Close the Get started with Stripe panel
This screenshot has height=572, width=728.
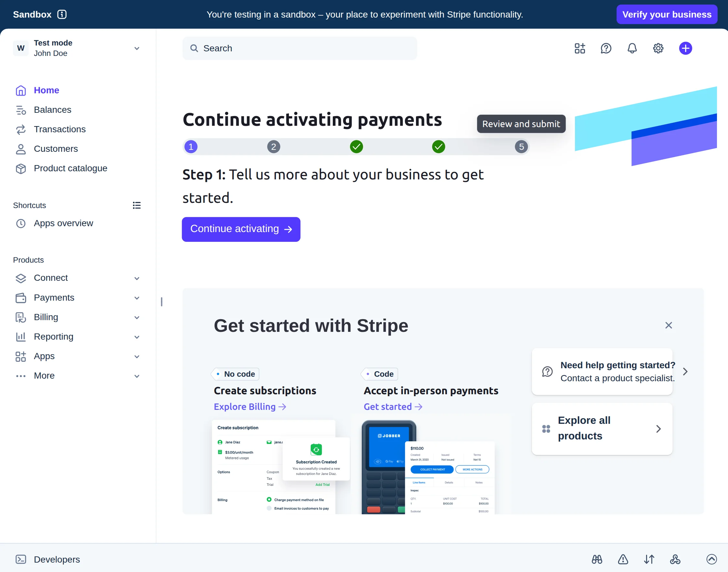[669, 325]
